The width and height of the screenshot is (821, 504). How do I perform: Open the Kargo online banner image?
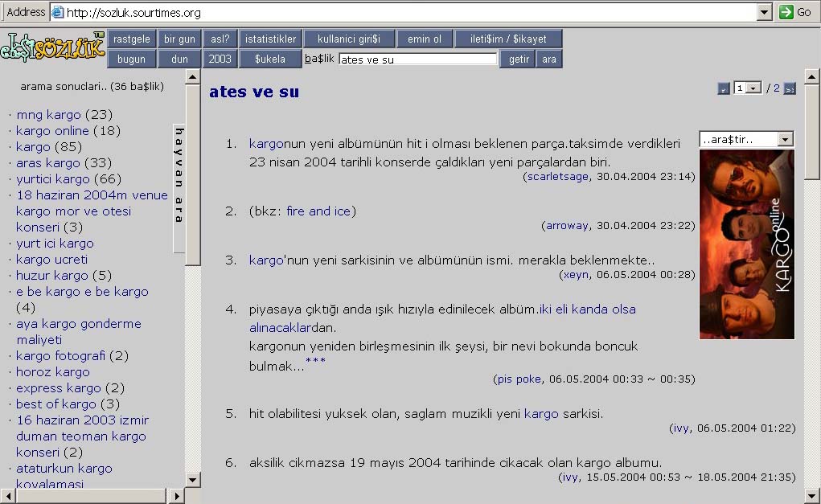[747, 244]
